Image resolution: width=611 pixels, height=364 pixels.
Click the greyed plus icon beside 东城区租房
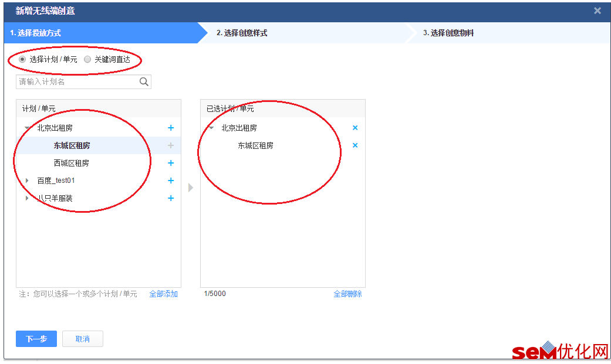tap(171, 145)
